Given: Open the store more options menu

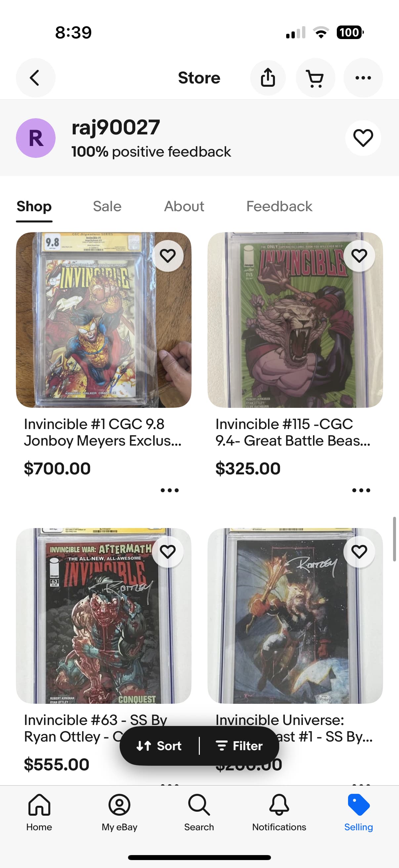Looking at the screenshot, I should [363, 78].
